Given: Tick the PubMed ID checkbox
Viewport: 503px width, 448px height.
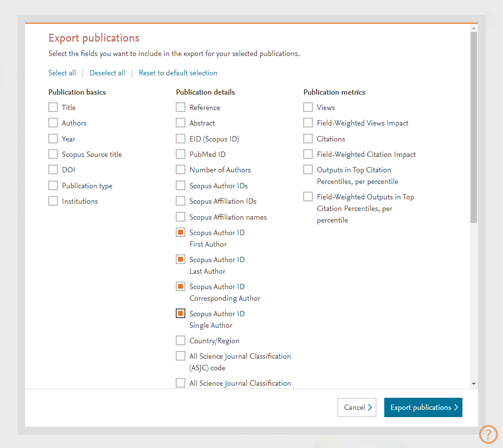Looking at the screenshot, I should coord(181,154).
